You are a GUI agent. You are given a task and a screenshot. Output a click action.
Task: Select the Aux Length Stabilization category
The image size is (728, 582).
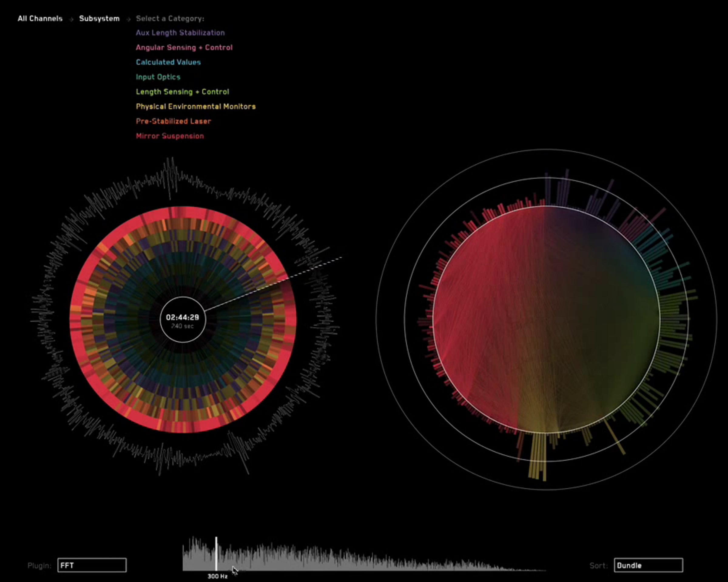pyautogui.click(x=180, y=33)
